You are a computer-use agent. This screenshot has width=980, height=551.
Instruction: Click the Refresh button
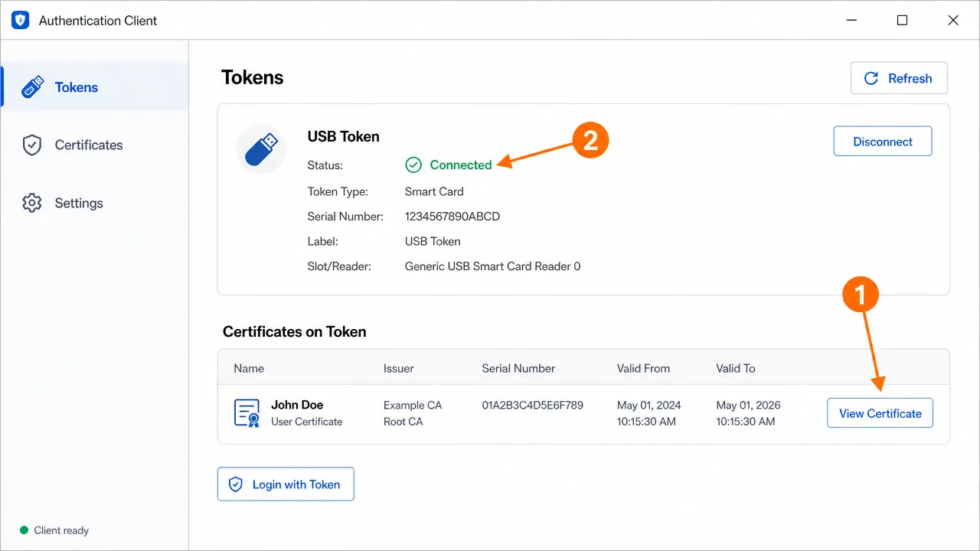[x=899, y=78]
